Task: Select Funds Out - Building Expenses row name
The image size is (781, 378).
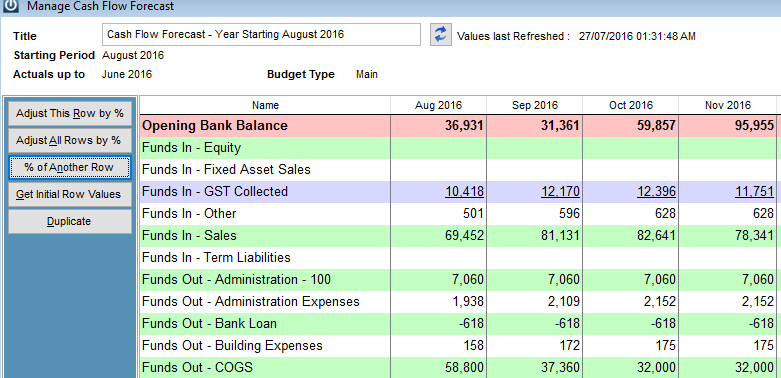Action: point(232,346)
